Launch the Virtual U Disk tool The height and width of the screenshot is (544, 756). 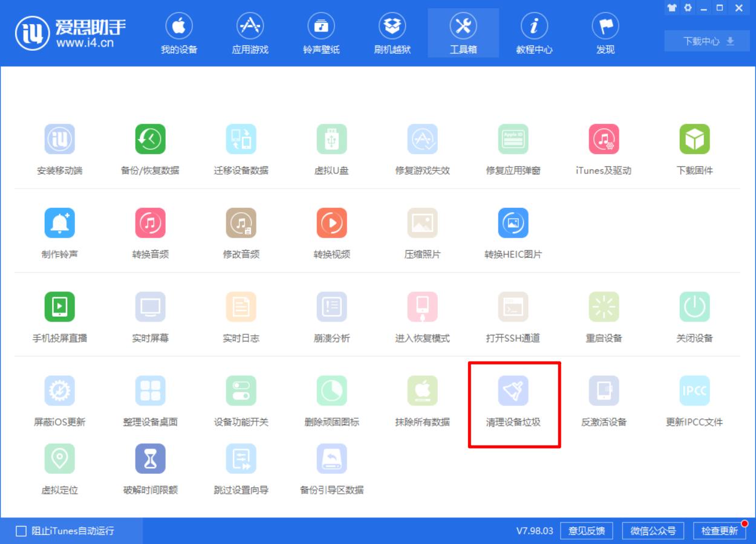[x=331, y=147]
